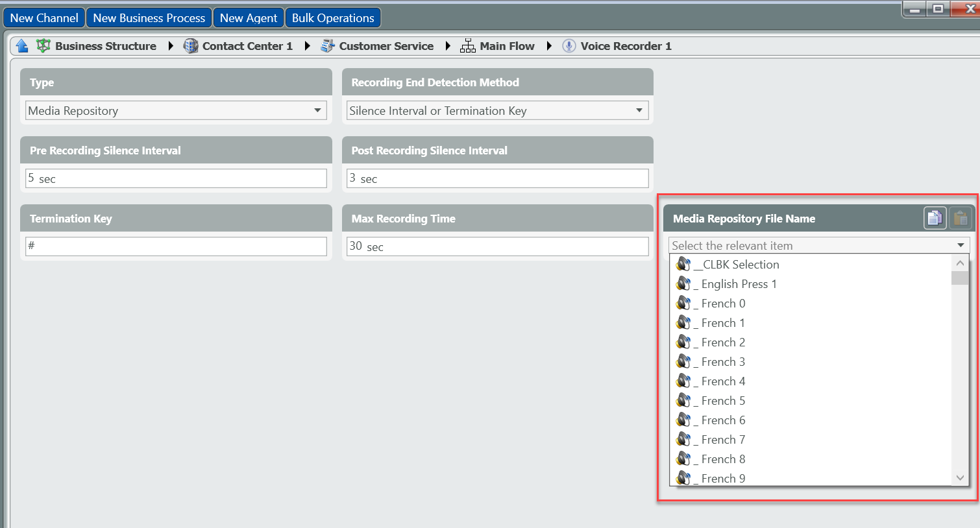Choose the CLBK Selection list entry

[x=740, y=265]
